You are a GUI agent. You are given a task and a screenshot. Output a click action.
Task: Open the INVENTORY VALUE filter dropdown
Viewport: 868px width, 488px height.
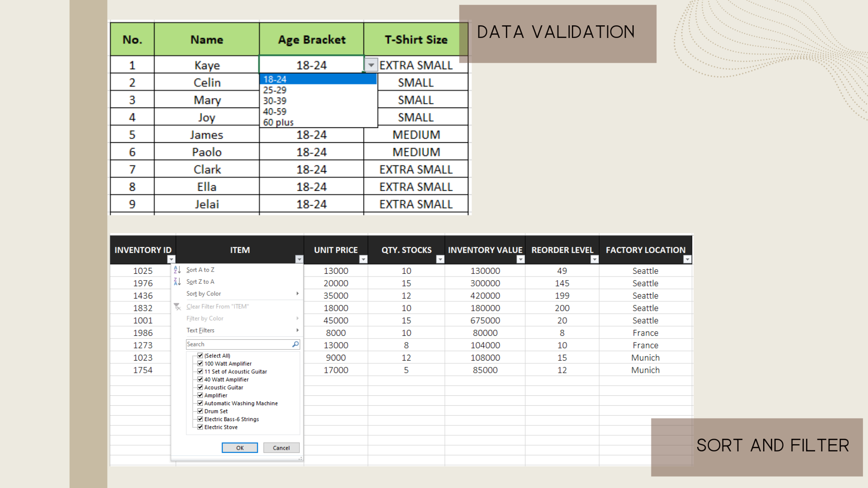[x=520, y=259]
